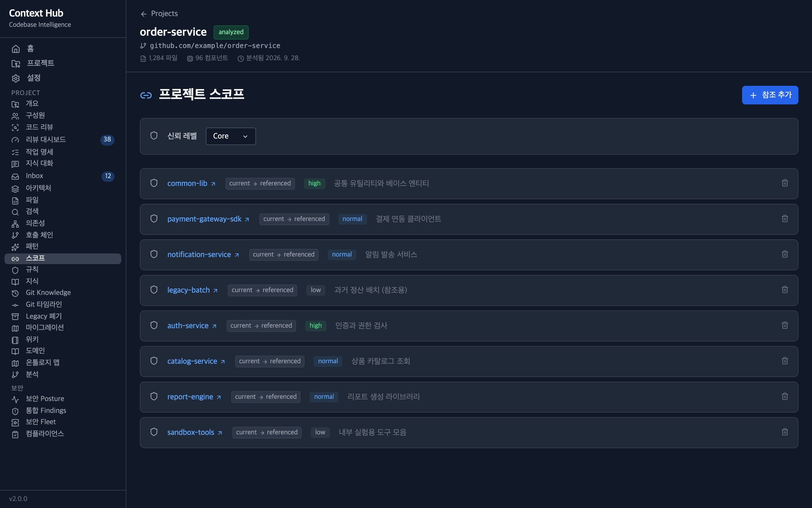Select 의존성 in the project menu
This screenshot has width=812, height=508.
63,224
